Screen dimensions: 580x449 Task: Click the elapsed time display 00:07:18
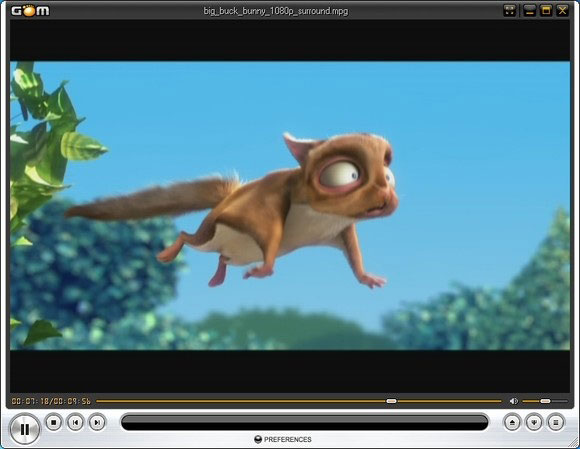(x=30, y=401)
